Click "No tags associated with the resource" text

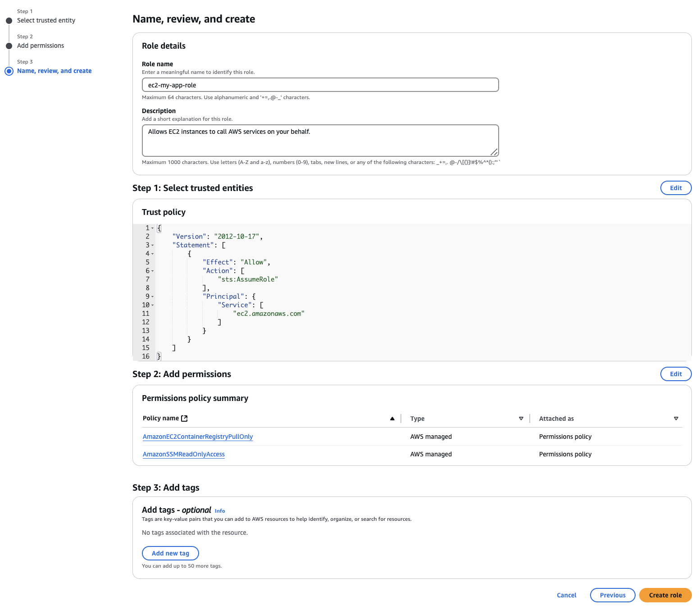195,533
